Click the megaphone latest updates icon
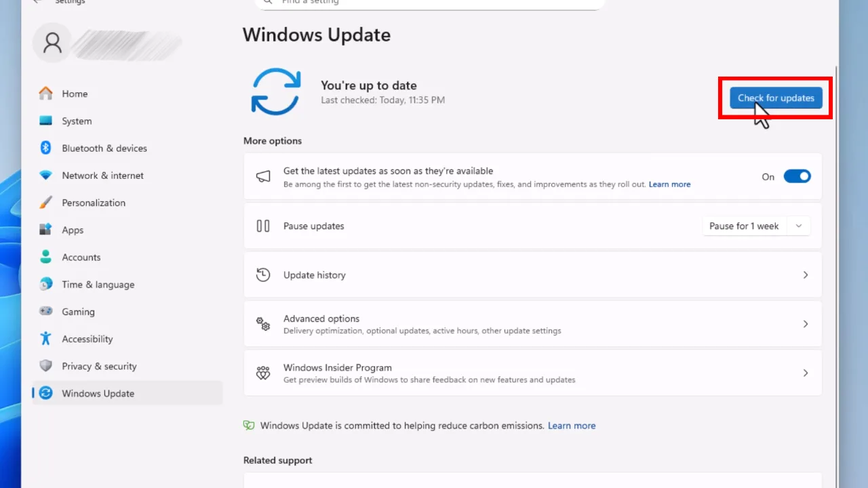 coord(263,176)
